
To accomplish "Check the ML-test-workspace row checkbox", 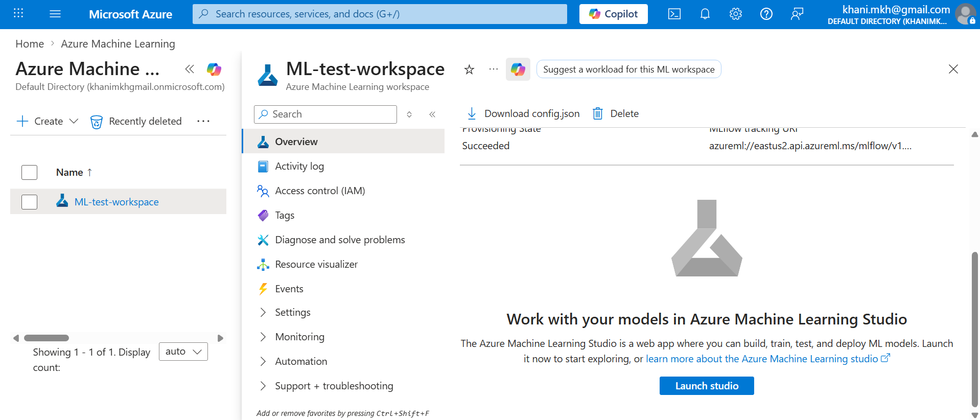I will (30, 202).
